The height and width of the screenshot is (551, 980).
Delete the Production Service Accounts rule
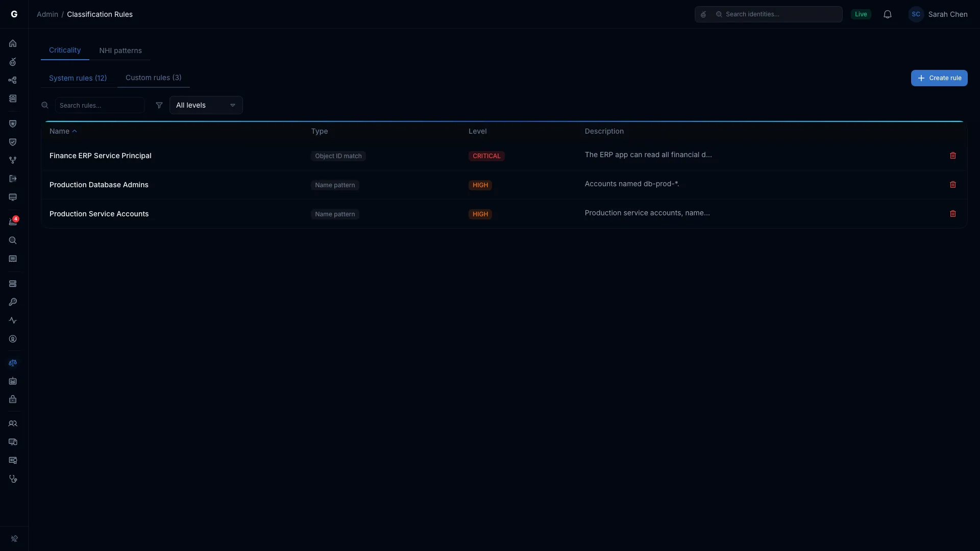952,214
